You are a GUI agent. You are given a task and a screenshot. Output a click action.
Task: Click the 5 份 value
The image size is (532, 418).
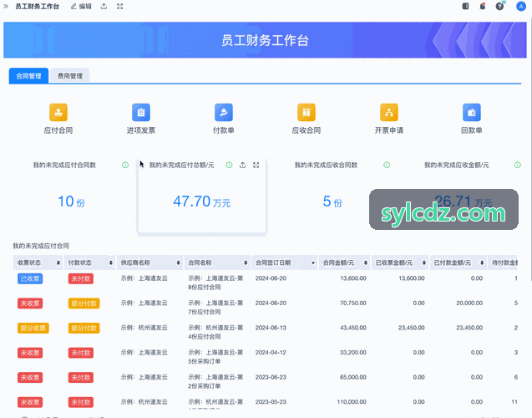pos(332,201)
